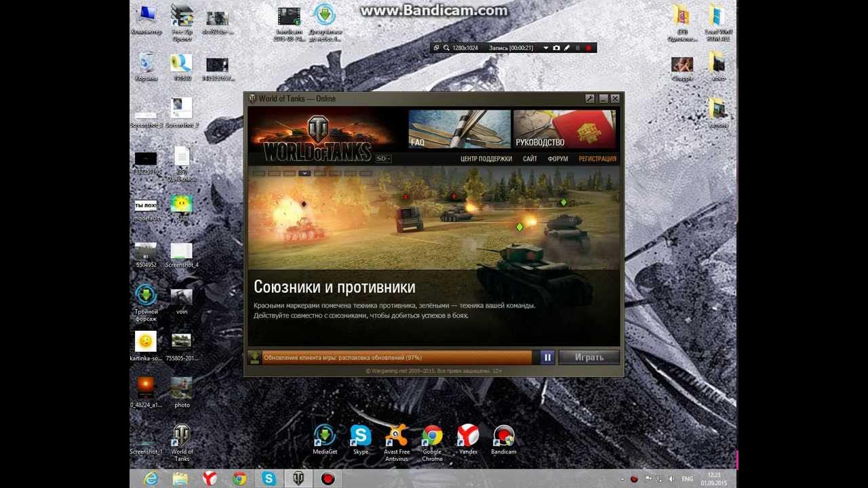The height and width of the screenshot is (488, 868).
Task: Show hidden tray icons arrow
Action: pyautogui.click(x=621, y=479)
